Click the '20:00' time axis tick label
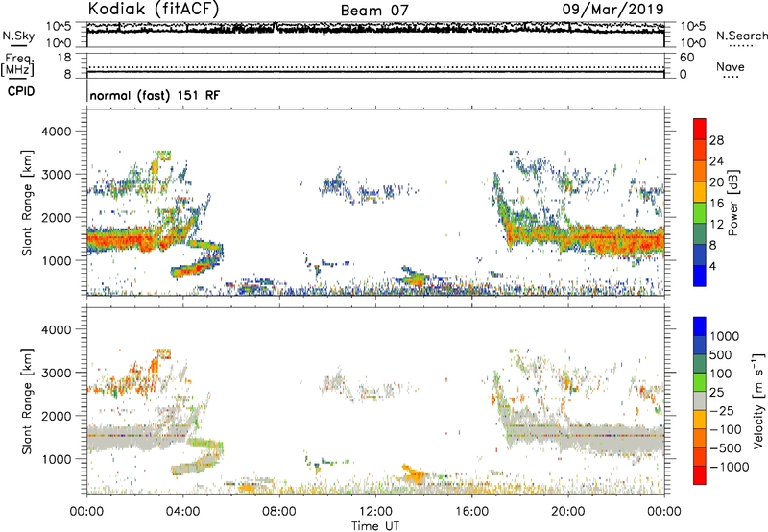 [x=567, y=512]
